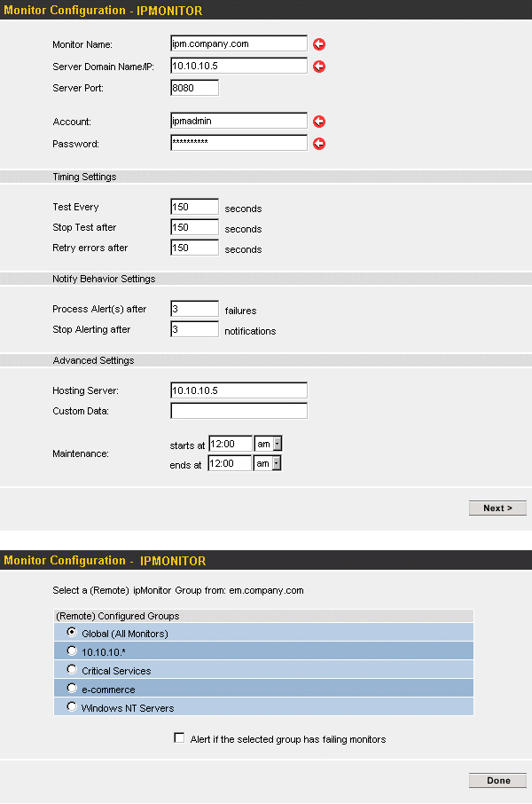Click the red arrow beside Monitor Name

319,44
